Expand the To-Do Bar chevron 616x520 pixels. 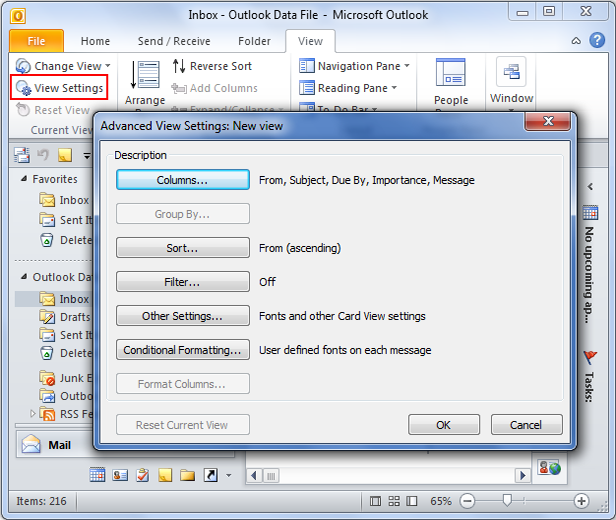590,187
